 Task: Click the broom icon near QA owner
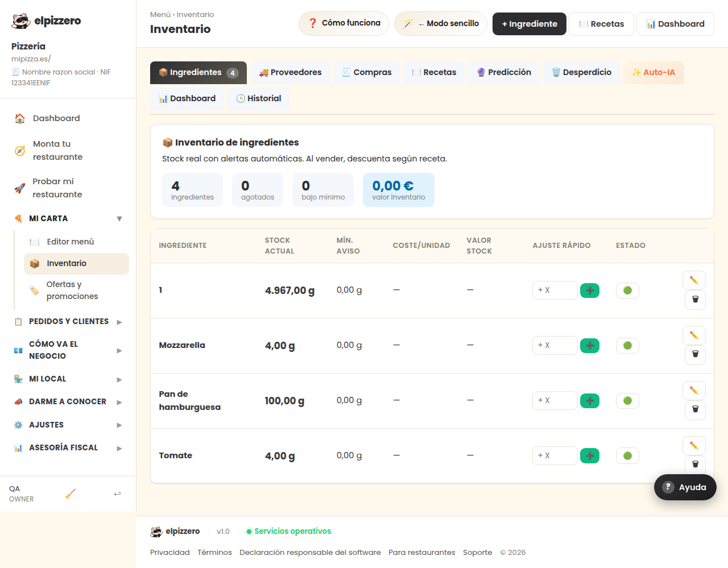[71, 494]
